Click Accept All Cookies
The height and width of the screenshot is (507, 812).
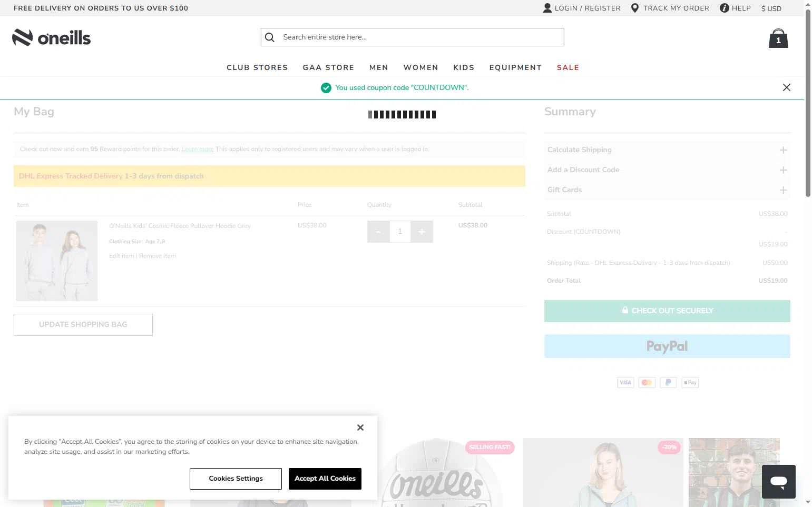(x=325, y=479)
